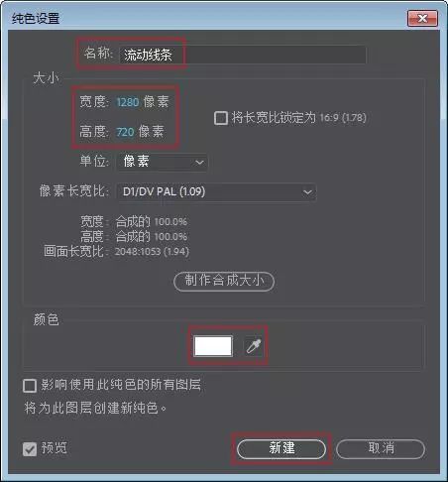
Task: Pick a color with the eyedropper icon
Action: click(254, 346)
